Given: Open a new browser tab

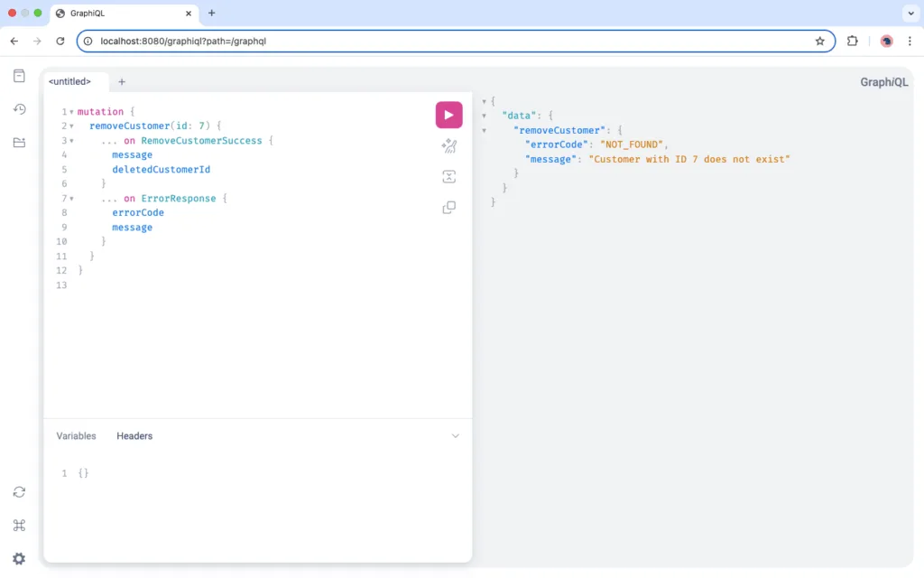Looking at the screenshot, I should (211, 13).
